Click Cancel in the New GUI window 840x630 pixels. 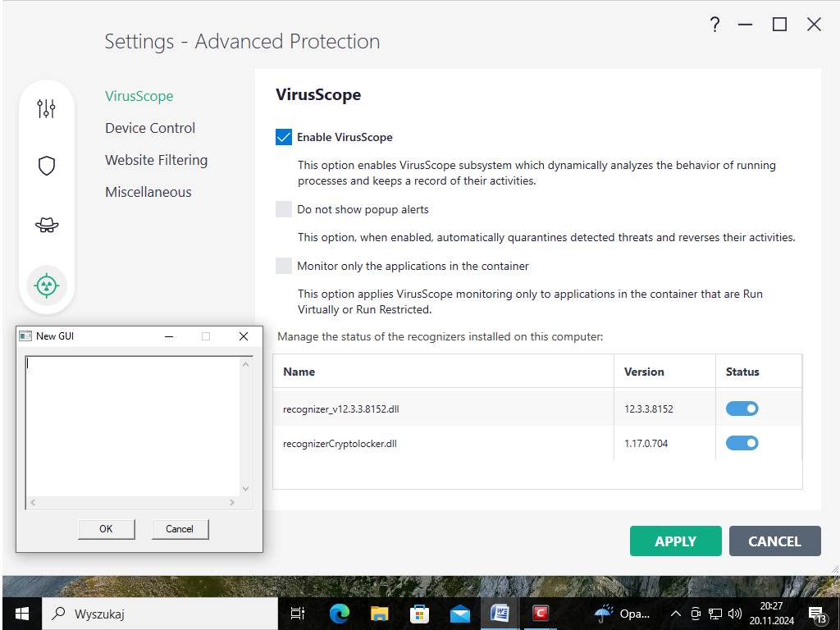[x=180, y=529]
